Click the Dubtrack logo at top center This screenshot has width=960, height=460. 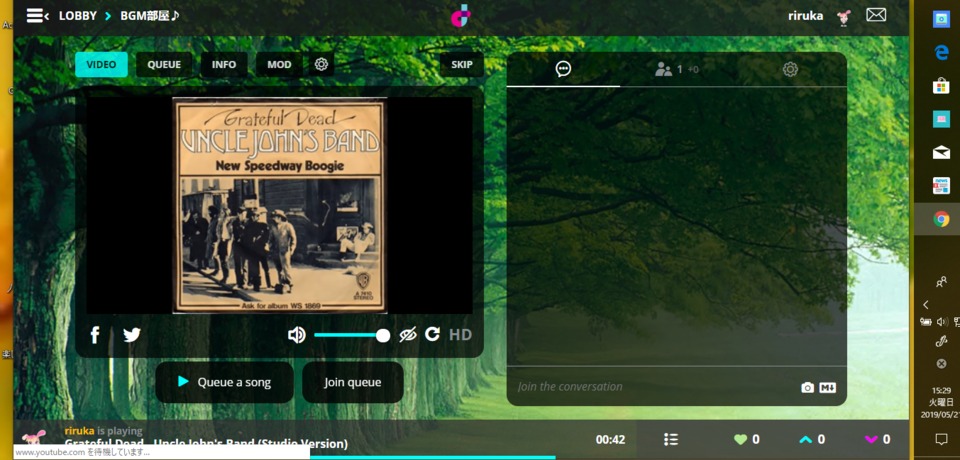[x=460, y=16]
